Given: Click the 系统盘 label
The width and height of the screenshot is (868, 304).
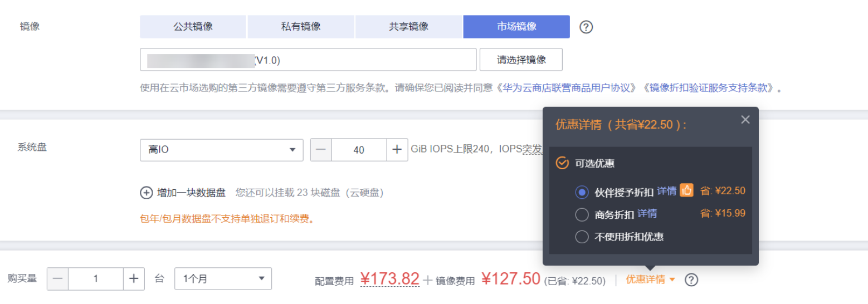Looking at the screenshot, I should tap(32, 148).
